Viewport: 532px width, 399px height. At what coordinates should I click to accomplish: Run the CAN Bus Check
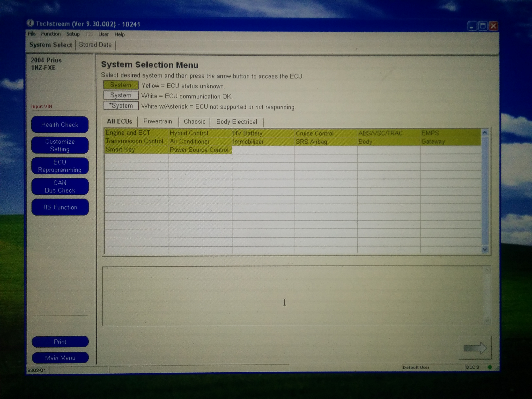[x=60, y=187]
